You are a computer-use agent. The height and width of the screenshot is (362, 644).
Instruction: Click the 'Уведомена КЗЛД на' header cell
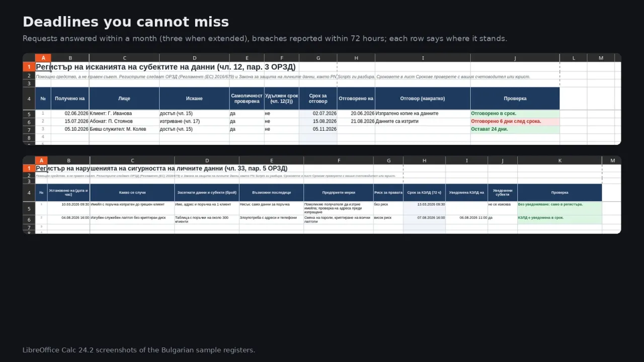click(x=466, y=193)
